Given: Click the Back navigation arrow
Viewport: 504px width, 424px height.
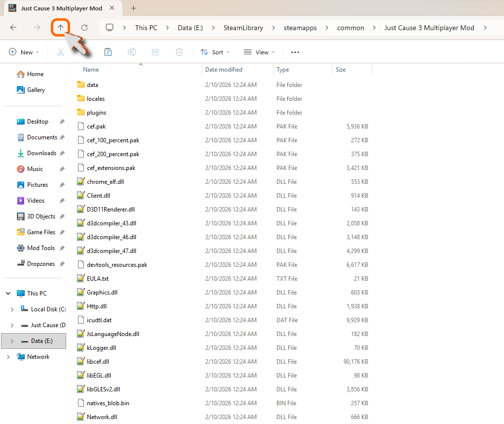Looking at the screenshot, I should pyautogui.click(x=13, y=28).
